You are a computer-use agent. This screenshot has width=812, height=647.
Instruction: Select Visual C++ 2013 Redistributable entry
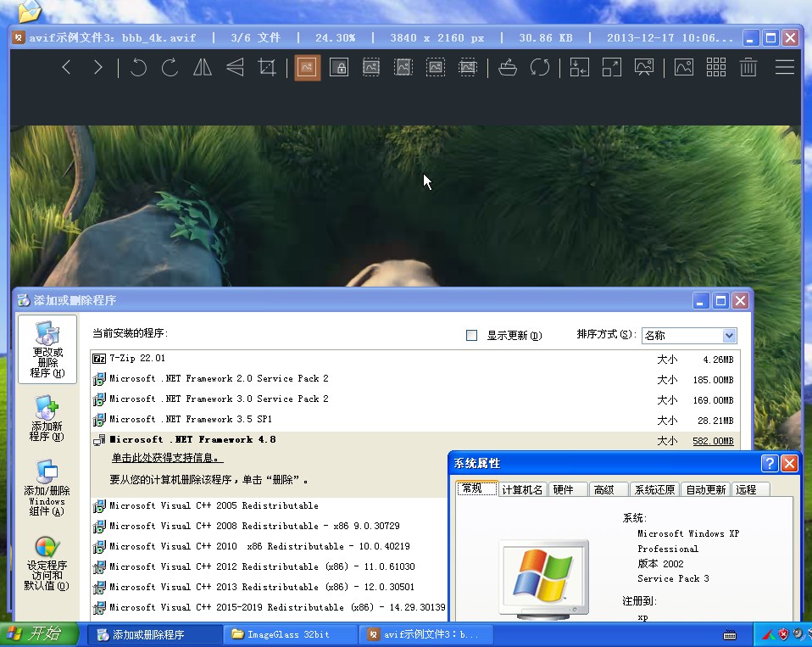270,587
